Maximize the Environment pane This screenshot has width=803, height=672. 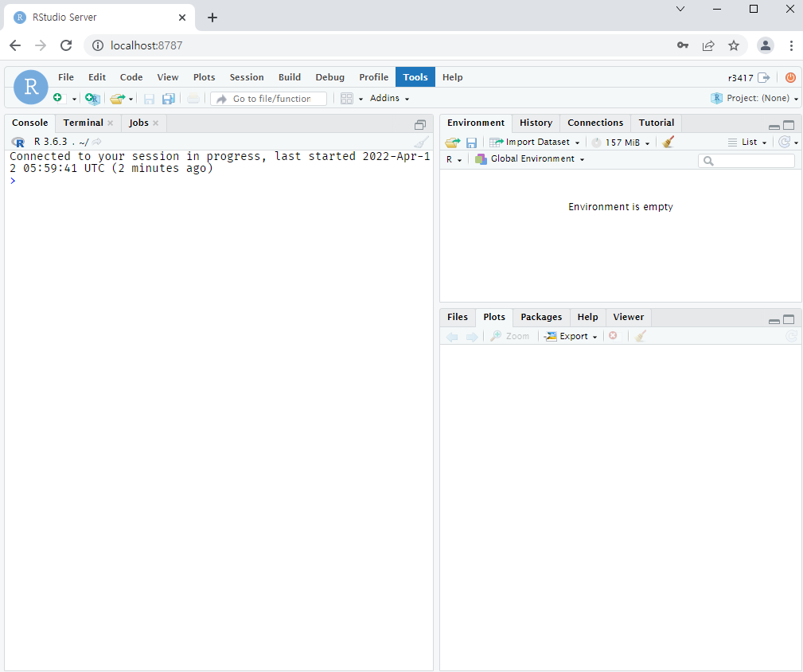pos(789,125)
